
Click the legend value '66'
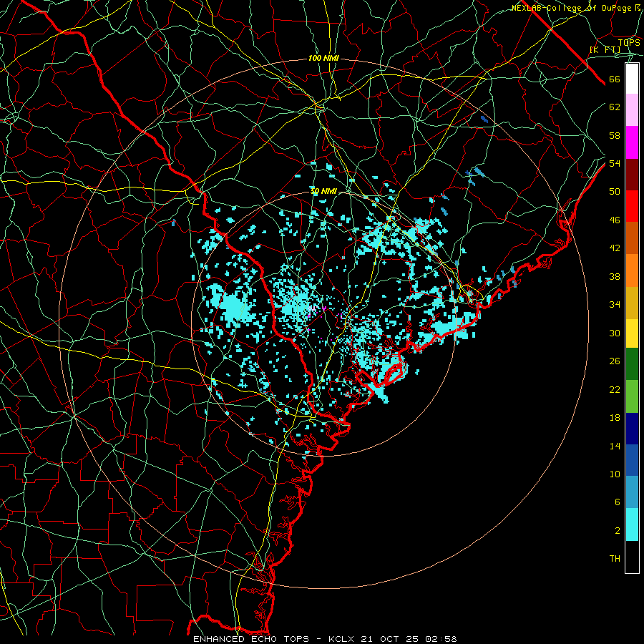click(615, 79)
